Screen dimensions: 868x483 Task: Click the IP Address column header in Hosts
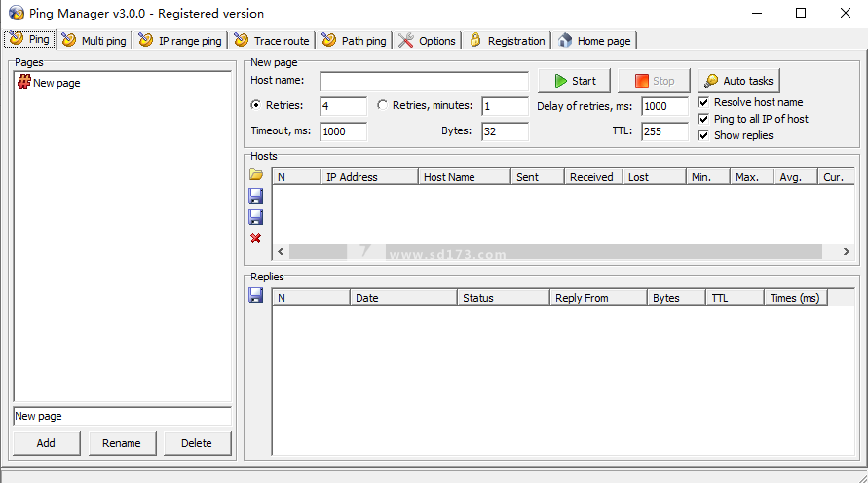(369, 177)
